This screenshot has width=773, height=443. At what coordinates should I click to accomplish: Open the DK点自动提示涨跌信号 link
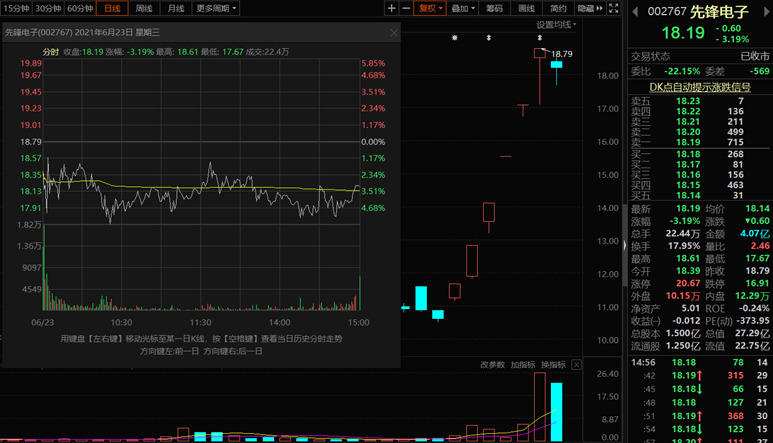point(700,87)
